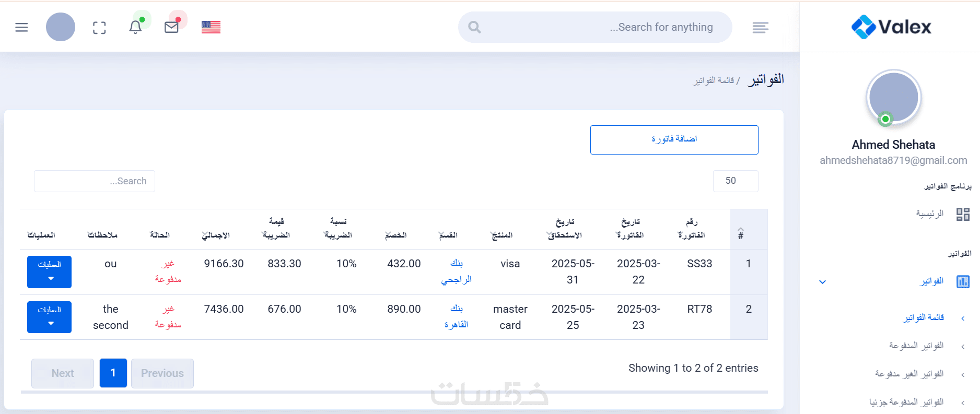Open the notifications bell
Viewport: 980px width, 414px height.
pos(135,27)
